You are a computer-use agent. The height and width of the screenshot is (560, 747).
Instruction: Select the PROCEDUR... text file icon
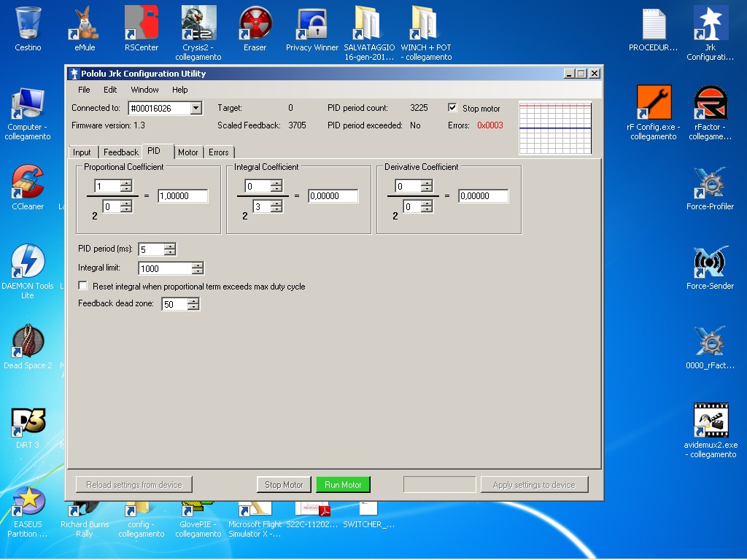coord(653,24)
